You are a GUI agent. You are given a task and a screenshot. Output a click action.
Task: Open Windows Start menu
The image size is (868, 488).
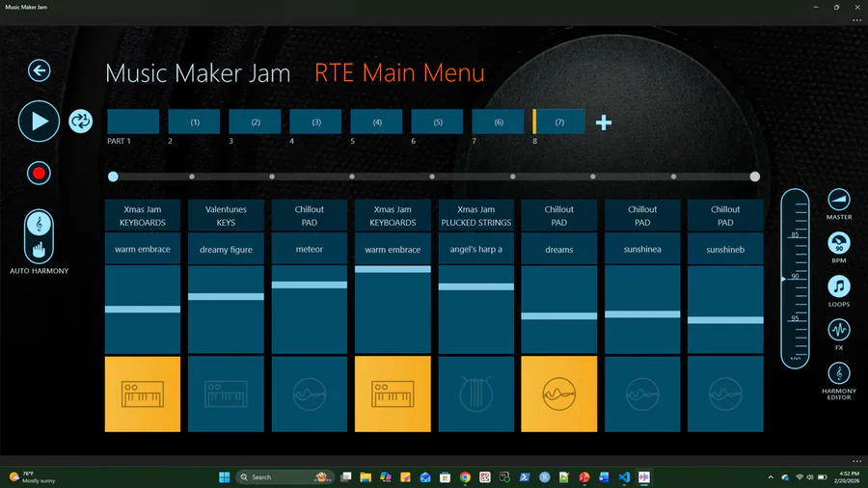pyautogui.click(x=224, y=477)
